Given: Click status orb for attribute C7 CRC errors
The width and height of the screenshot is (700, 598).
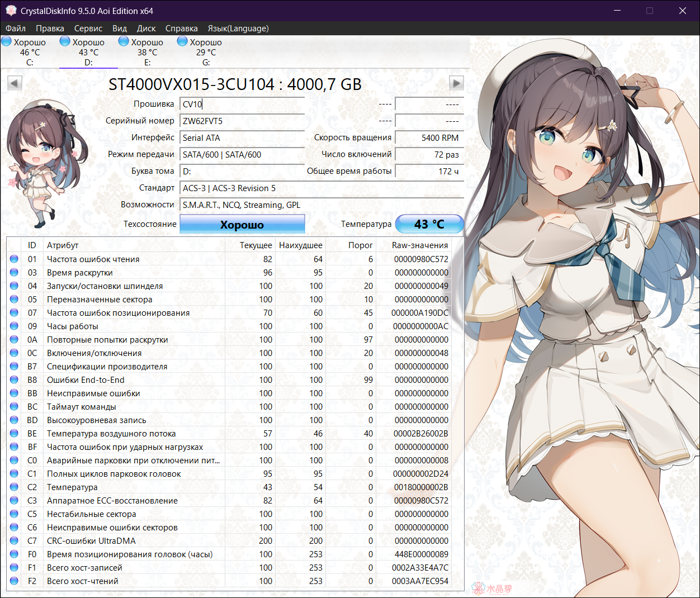Looking at the screenshot, I should tap(14, 540).
